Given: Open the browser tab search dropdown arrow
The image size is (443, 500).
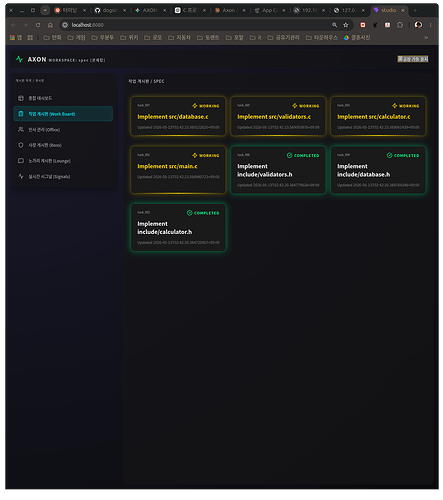Looking at the screenshot, I should pyautogui.click(x=45, y=10).
